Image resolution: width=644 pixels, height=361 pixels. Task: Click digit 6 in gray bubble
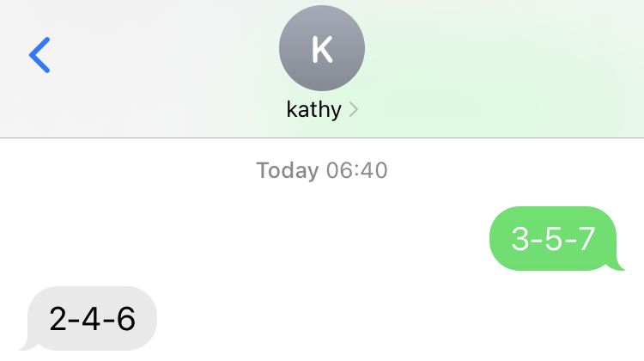tap(126, 319)
